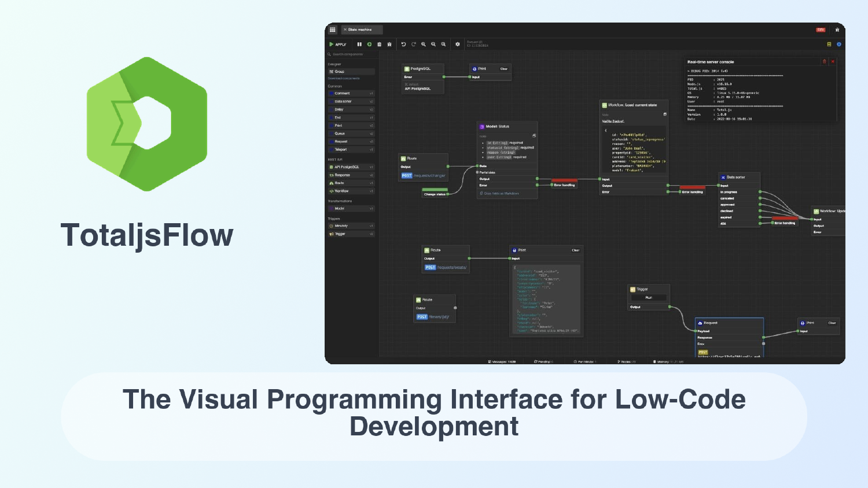The image size is (868, 488).
Task: Pick the Queue component
Action: coord(351,134)
